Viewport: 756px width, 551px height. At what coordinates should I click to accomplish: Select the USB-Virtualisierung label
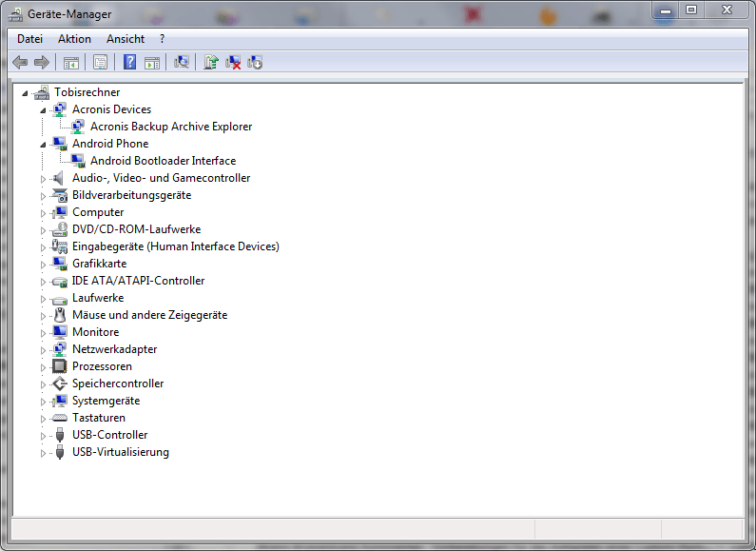pos(121,452)
